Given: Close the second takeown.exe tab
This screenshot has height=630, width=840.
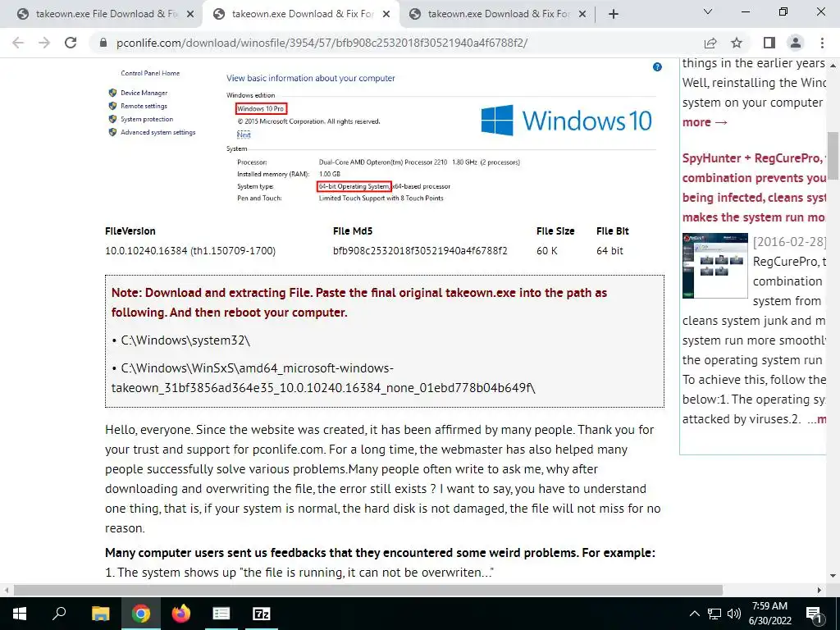Looking at the screenshot, I should pyautogui.click(x=386, y=15).
